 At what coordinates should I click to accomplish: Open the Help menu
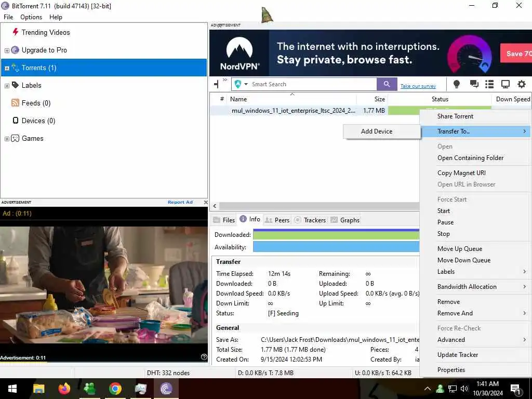point(56,17)
